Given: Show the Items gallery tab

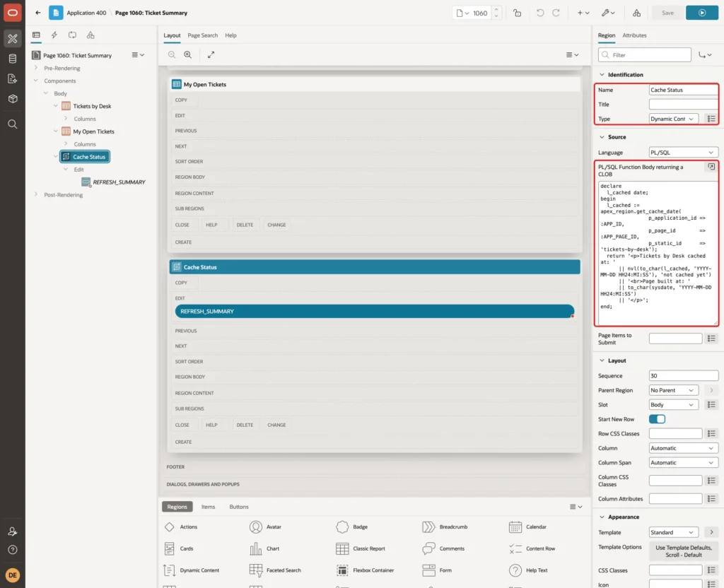Looking at the screenshot, I should click(208, 507).
